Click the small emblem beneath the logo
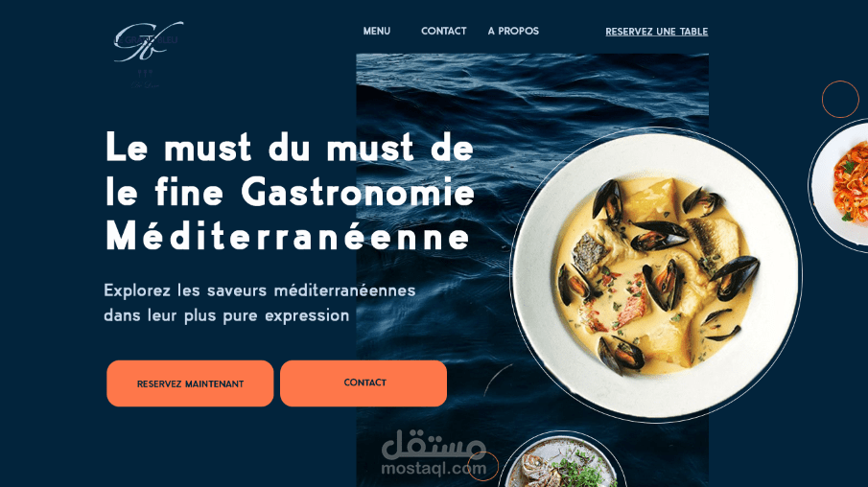868x487 pixels. (145, 79)
